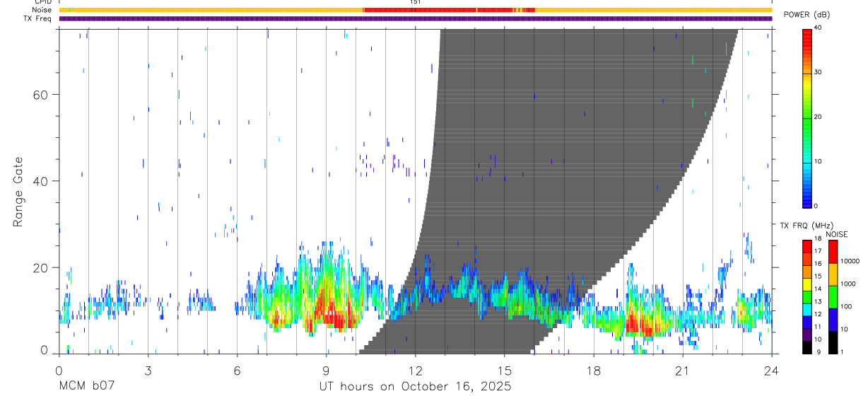Click the 30 label on the POWER color bar
The height and width of the screenshot is (401, 868).
(818, 73)
